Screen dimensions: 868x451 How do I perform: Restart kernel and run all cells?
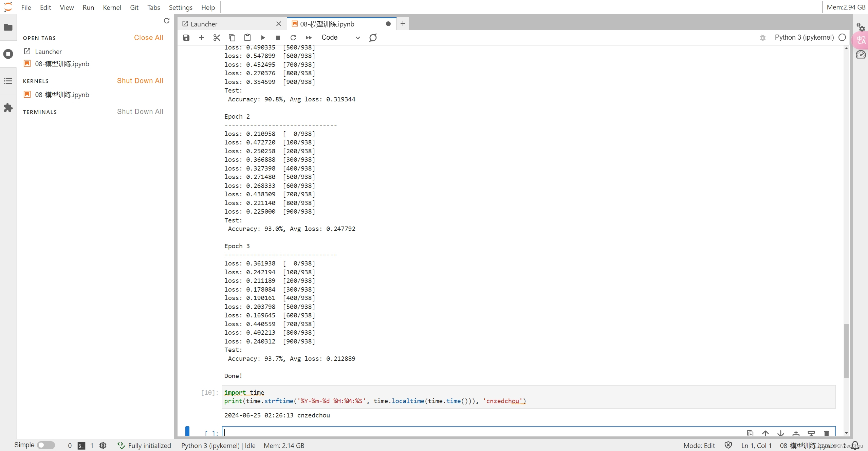[x=308, y=38]
